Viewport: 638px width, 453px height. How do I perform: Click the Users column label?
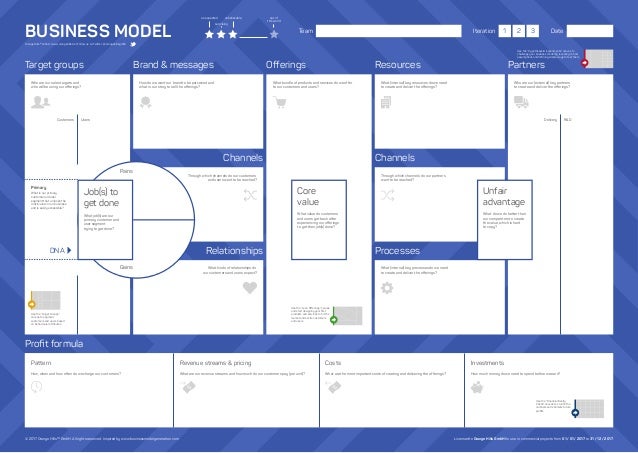(x=85, y=120)
